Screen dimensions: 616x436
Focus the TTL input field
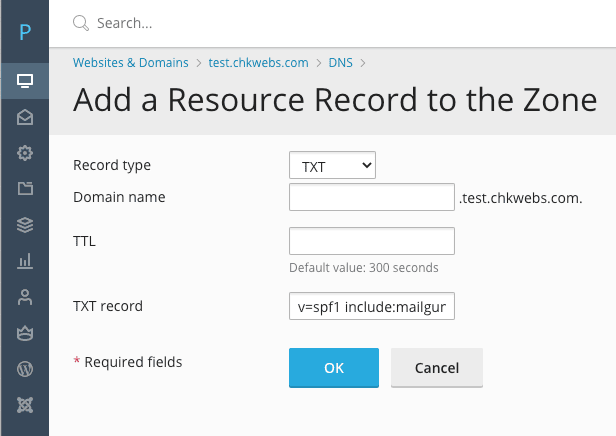click(372, 241)
